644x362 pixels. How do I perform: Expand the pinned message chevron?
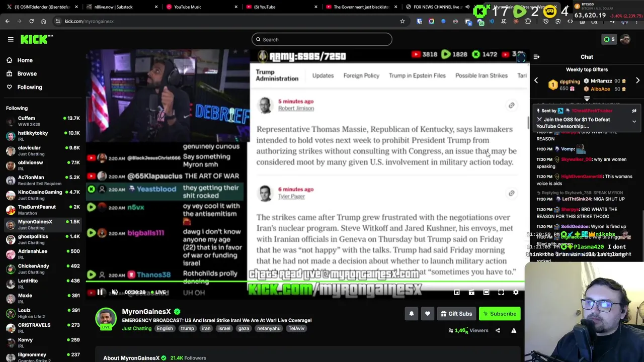[634, 121]
